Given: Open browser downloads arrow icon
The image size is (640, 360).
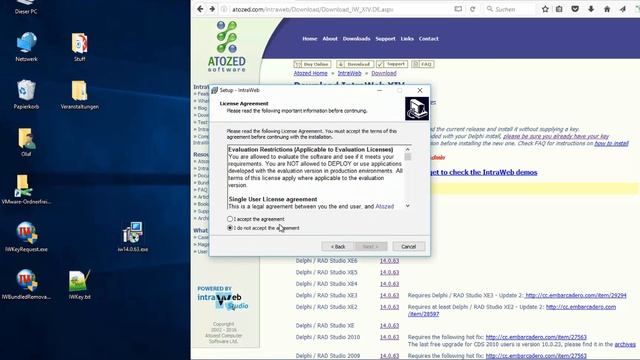Looking at the screenshot, I should point(591,9).
